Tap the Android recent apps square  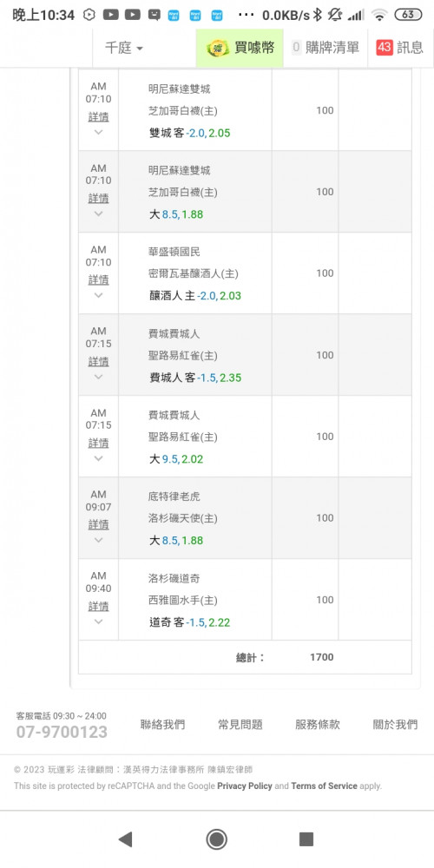(306, 839)
